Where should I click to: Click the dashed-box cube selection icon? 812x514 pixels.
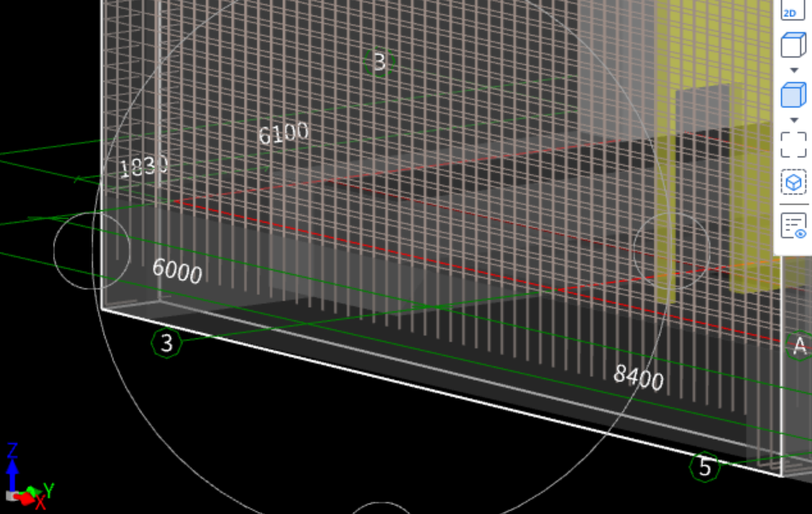793,182
